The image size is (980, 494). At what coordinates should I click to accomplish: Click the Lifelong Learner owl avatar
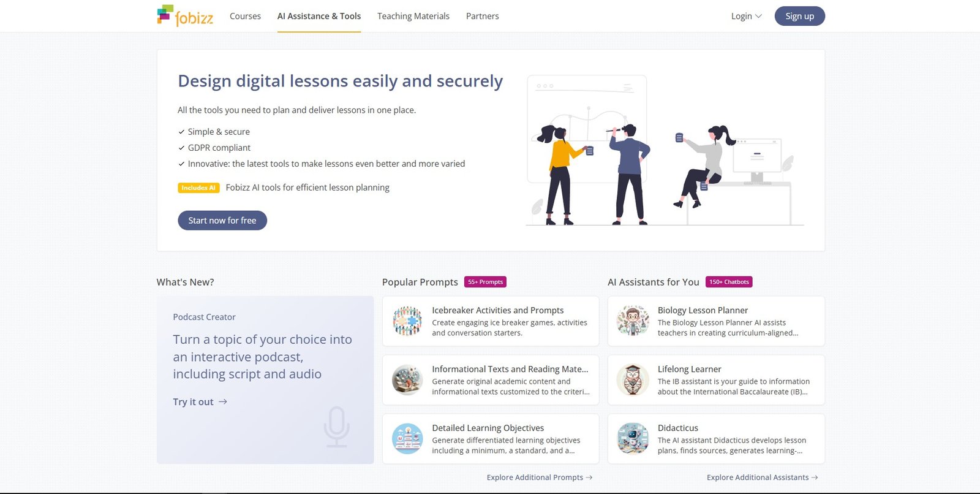tap(633, 380)
